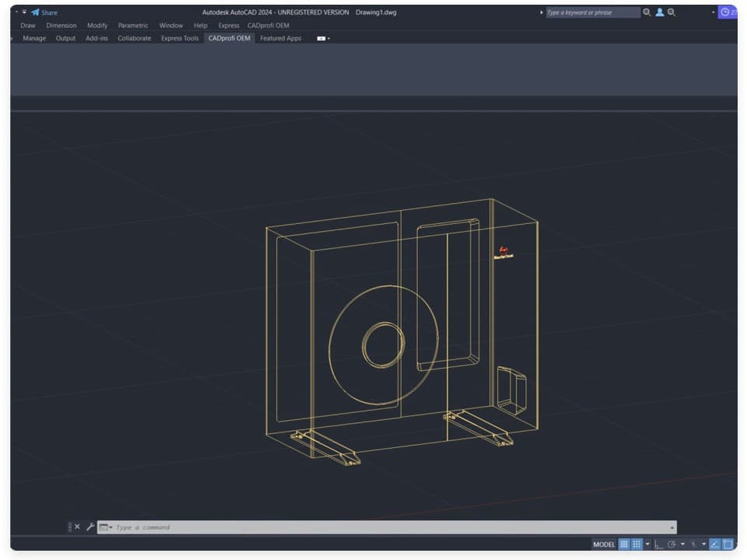Switch to the Express Tools ribbon tab

click(179, 38)
